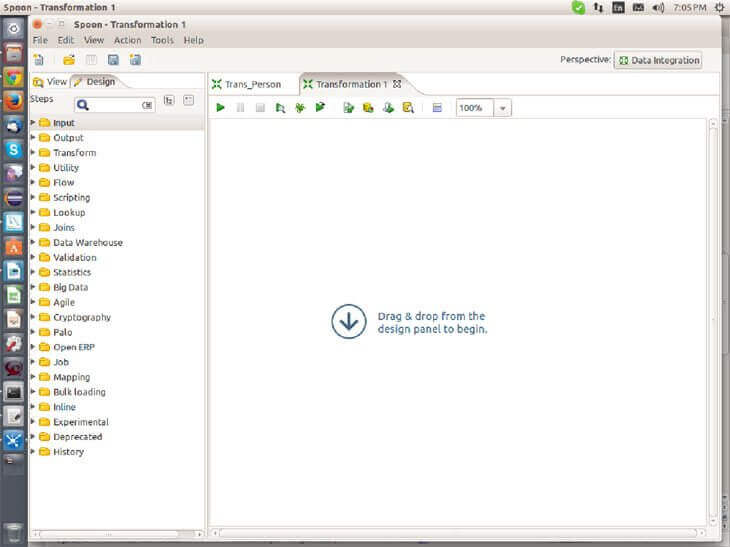Viewport: 730px width, 547px height.
Task: Select the Statistics tree item
Action: point(72,272)
